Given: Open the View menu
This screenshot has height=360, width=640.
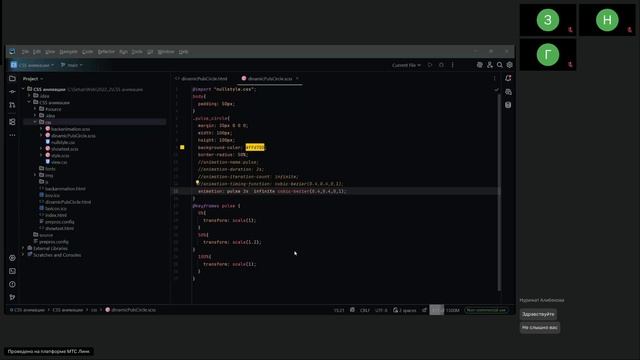Looking at the screenshot, I should click(x=50, y=51).
